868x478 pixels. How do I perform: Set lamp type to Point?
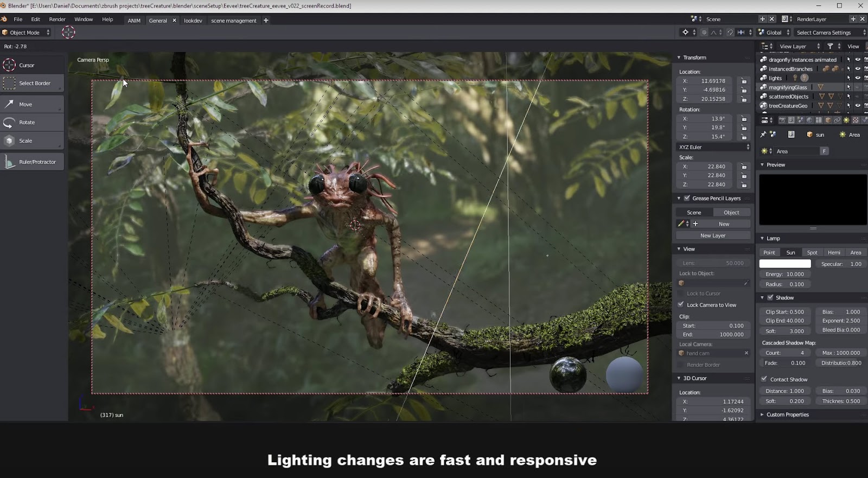769,252
